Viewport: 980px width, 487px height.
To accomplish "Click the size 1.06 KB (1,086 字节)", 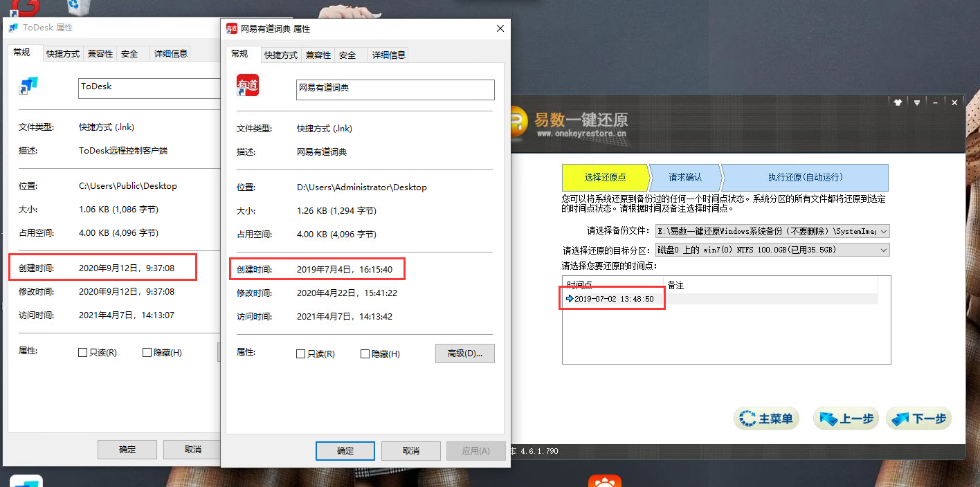I will (118, 210).
